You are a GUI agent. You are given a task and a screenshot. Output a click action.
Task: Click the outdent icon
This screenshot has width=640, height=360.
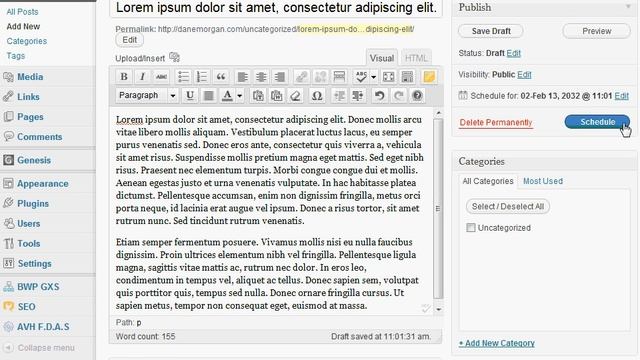(x=339, y=96)
